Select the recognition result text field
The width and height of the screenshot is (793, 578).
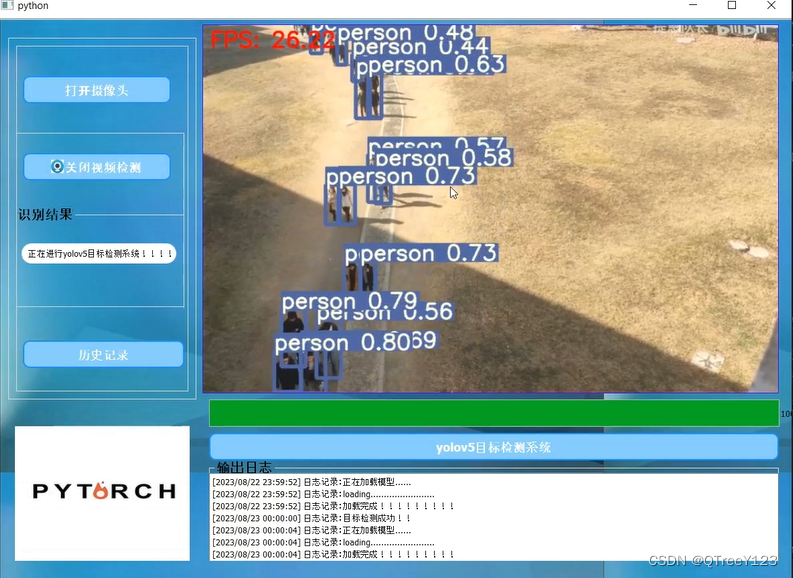pyautogui.click(x=99, y=253)
